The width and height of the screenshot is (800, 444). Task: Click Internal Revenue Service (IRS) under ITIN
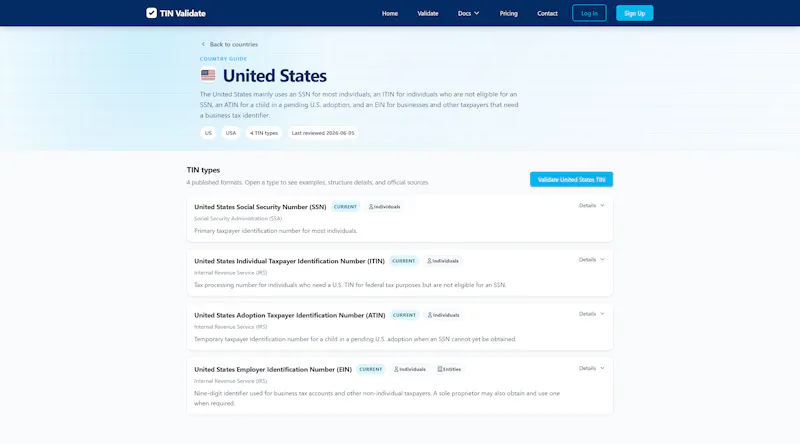(231, 273)
